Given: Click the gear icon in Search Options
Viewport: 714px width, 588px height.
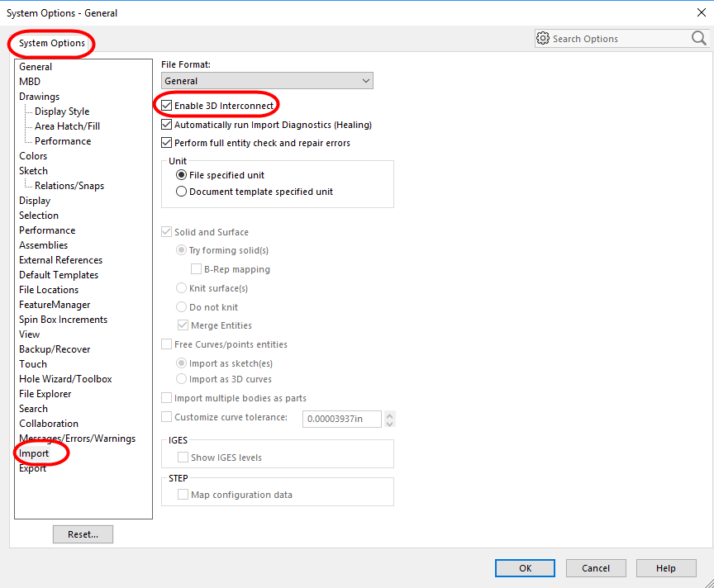Looking at the screenshot, I should (543, 38).
